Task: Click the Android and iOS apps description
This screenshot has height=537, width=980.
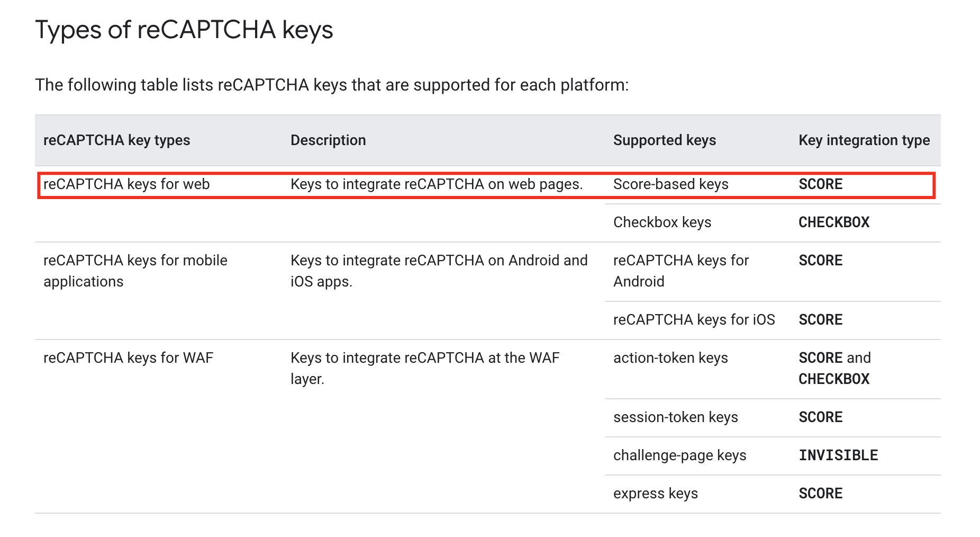Action: [439, 271]
